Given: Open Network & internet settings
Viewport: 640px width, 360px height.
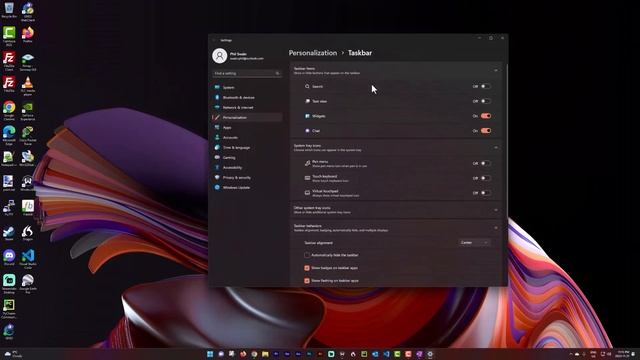Looking at the screenshot, I should pyautogui.click(x=247, y=107).
